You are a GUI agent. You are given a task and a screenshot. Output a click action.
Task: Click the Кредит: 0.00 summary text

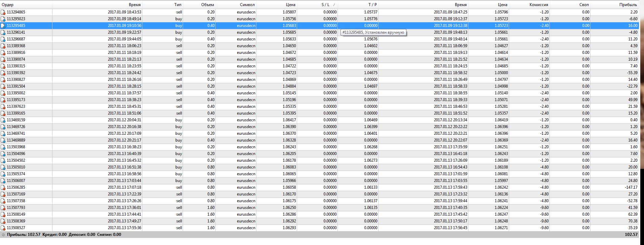(x=55, y=235)
